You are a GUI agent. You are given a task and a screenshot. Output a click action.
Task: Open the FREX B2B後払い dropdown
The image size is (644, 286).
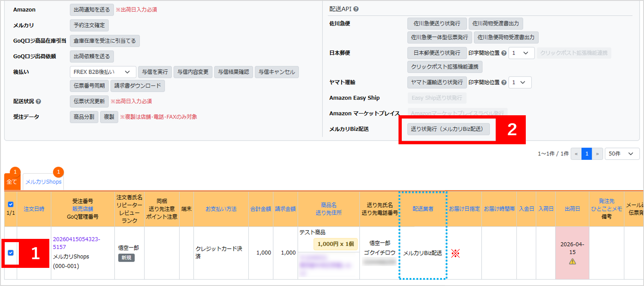pos(103,72)
